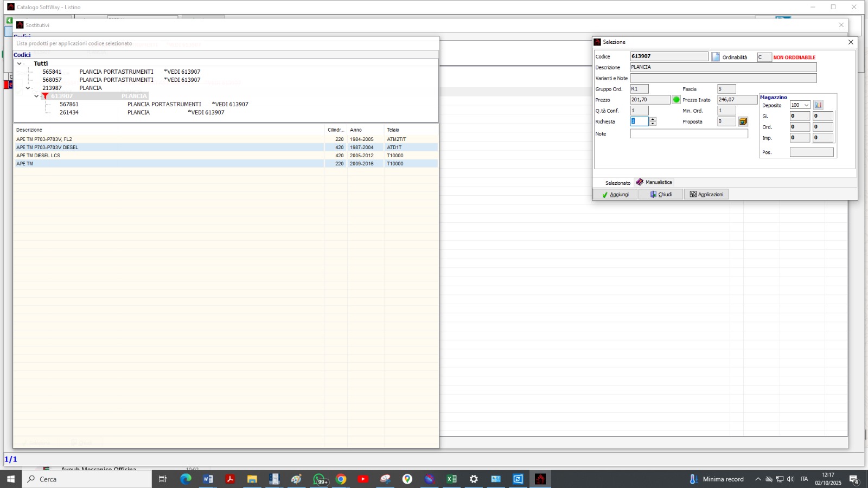Increase Richiesta quantity with up arrow

point(653,119)
